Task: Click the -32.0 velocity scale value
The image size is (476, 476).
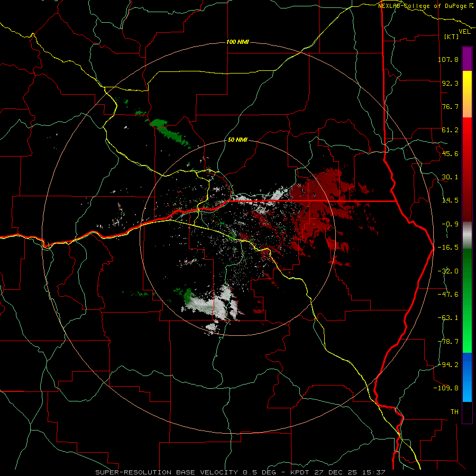Action: pos(448,271)
